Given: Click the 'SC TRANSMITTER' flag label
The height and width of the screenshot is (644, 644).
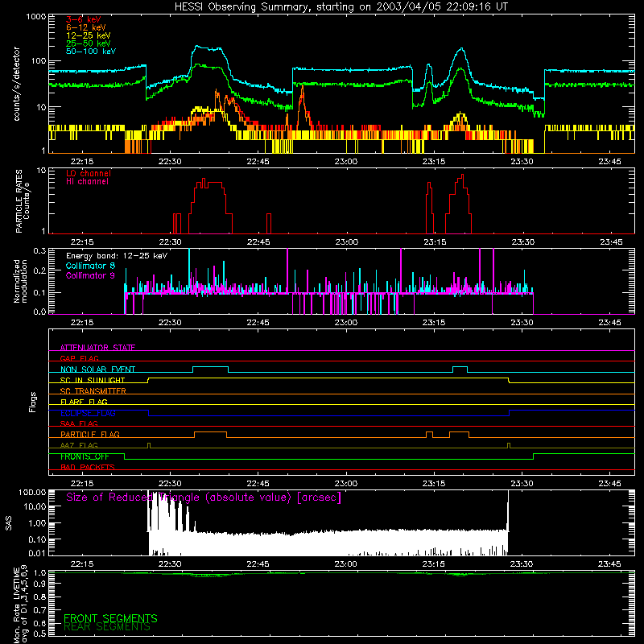Looking at the screenshot, I should click(93, 391).
